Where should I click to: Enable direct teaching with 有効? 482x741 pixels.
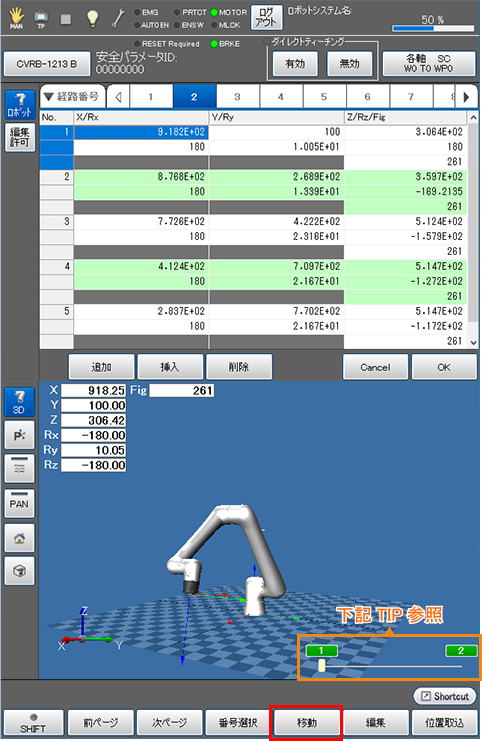click(x=295, y=63)
